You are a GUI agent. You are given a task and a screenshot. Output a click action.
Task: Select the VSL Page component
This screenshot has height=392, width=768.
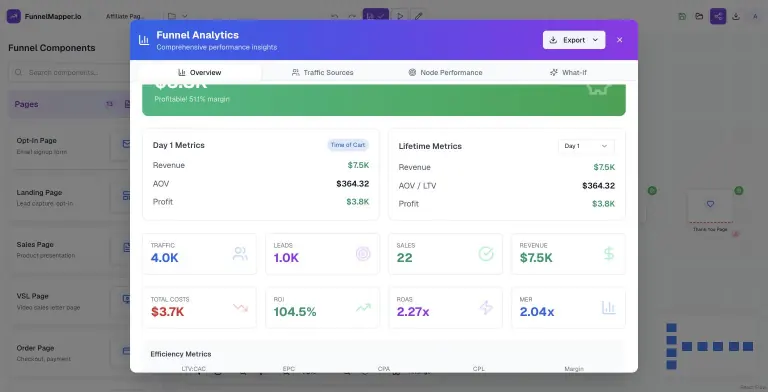[70, 301]
